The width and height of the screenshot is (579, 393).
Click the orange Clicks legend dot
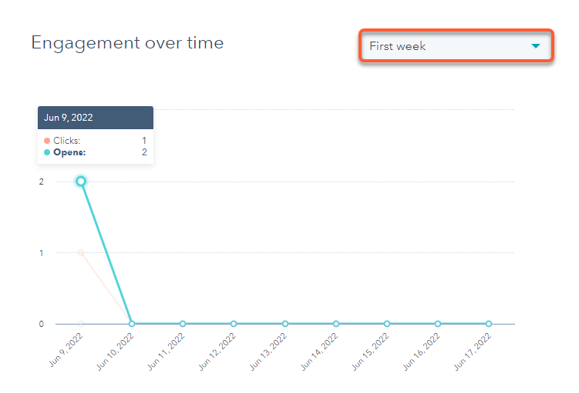click(47, 141)
